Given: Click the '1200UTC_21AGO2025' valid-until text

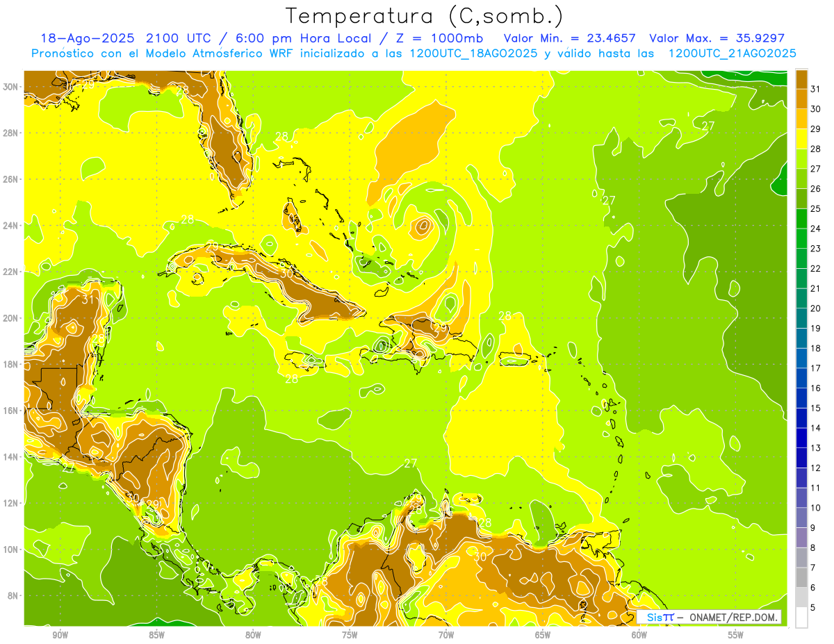Looking at the screenshot, I should coord(732,53).
